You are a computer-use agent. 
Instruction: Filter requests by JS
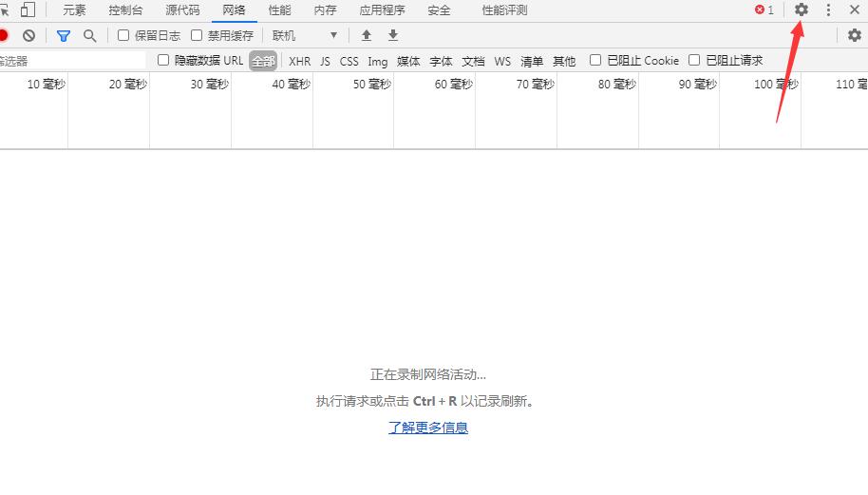325,61
